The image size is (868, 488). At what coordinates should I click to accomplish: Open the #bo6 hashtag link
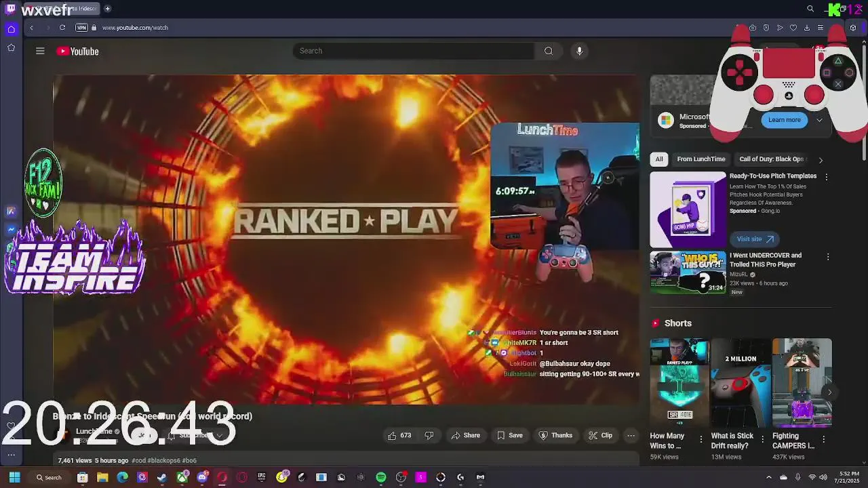tap(189, 460)
